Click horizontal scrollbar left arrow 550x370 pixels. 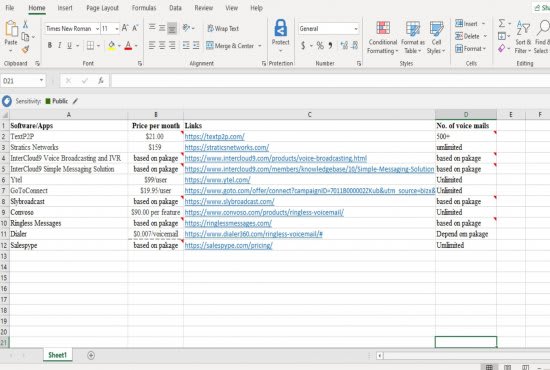[380, 356]
